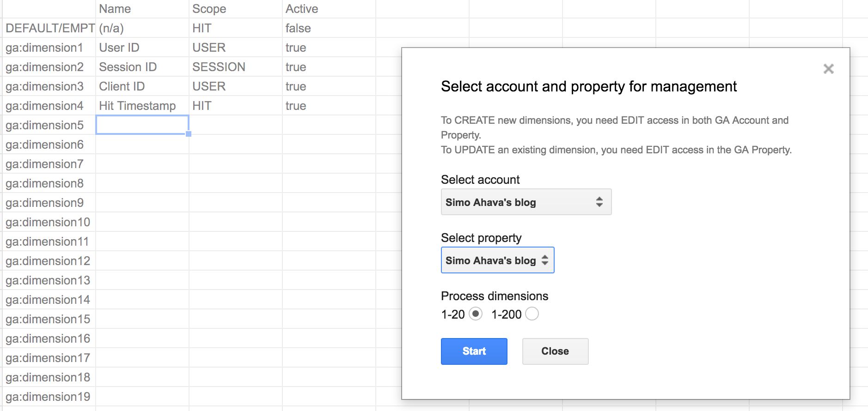Screen dimensions: 868x411
Task: Click the Close button in the dialog
Action: pyautogui.click(x=555, y=351)
